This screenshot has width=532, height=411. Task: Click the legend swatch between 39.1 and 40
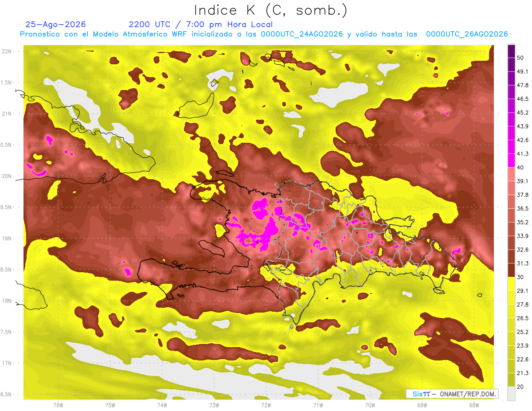tap(511, 174)
